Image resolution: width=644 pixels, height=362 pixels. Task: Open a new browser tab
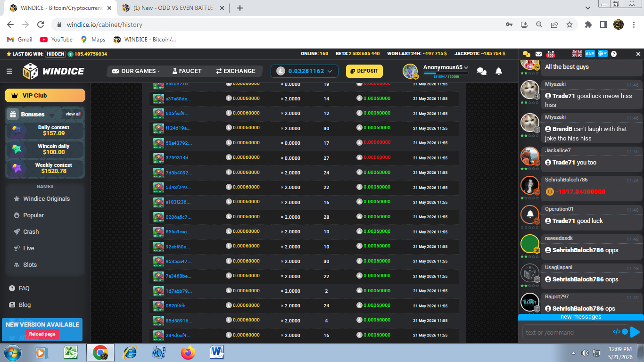pos(239,8)
